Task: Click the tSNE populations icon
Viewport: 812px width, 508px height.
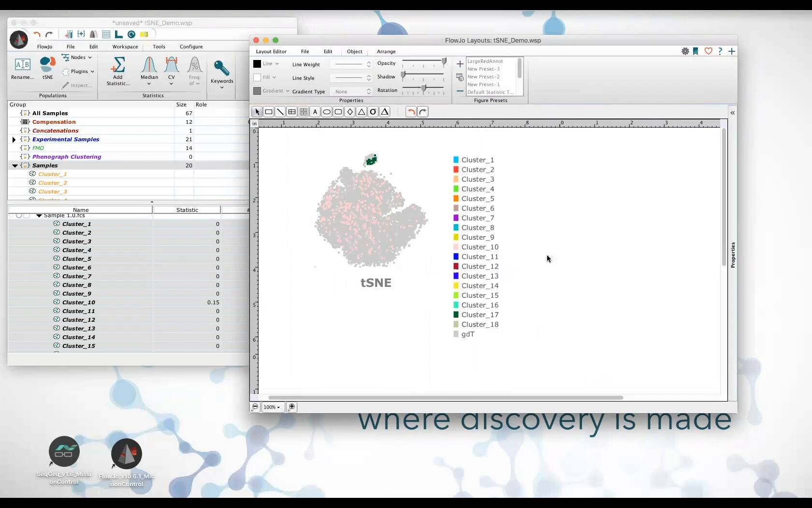Action: [x=47, y=68]
